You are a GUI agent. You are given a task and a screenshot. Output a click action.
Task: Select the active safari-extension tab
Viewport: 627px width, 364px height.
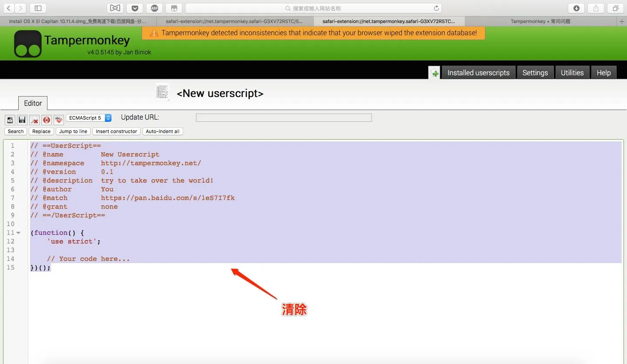point(389,21)
